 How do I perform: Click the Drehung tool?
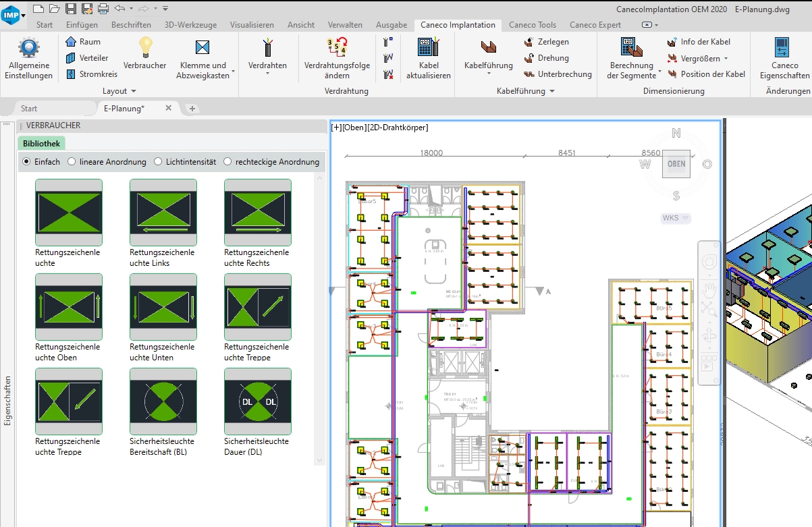546,58
